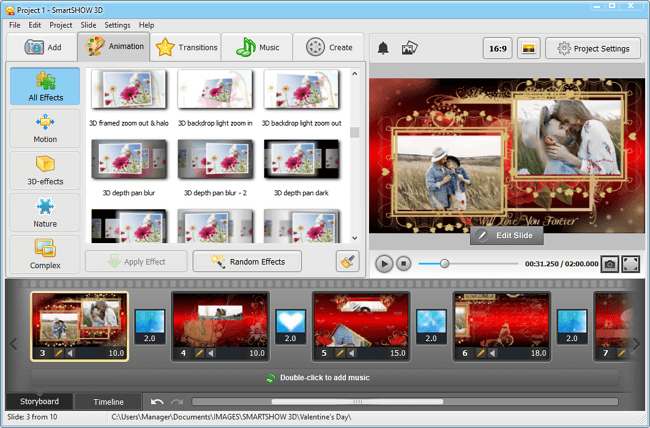Open the Edit menu
This screenshot has height=428, width=650.
(34, 25)
